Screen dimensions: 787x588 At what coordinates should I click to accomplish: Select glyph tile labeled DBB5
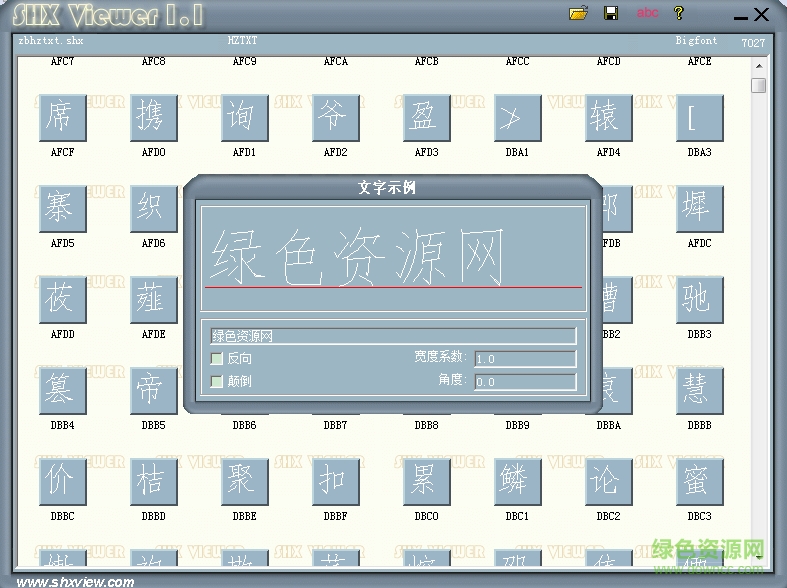[154, 391]
